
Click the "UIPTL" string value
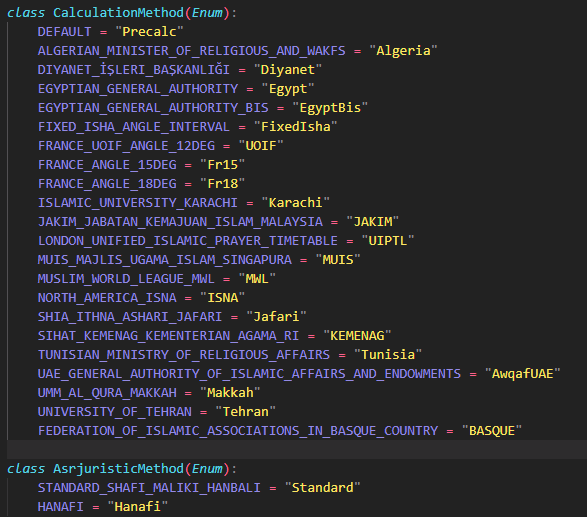coord(388,241)
